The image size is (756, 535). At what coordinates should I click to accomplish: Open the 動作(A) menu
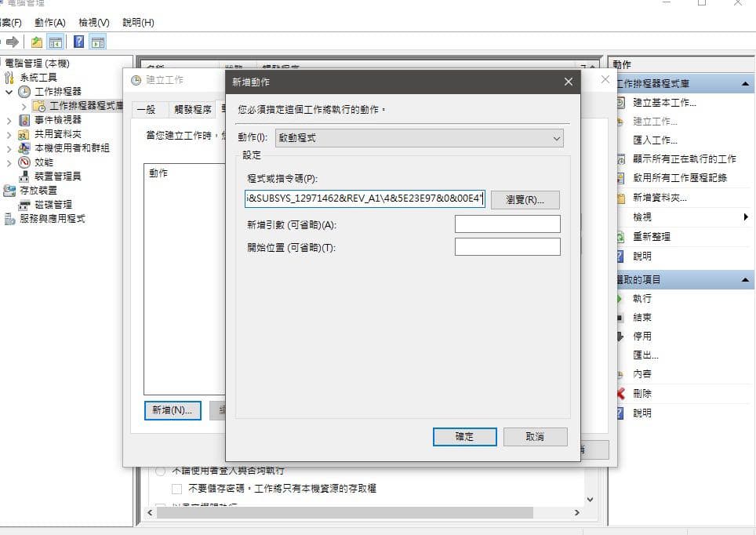(49, 23)
